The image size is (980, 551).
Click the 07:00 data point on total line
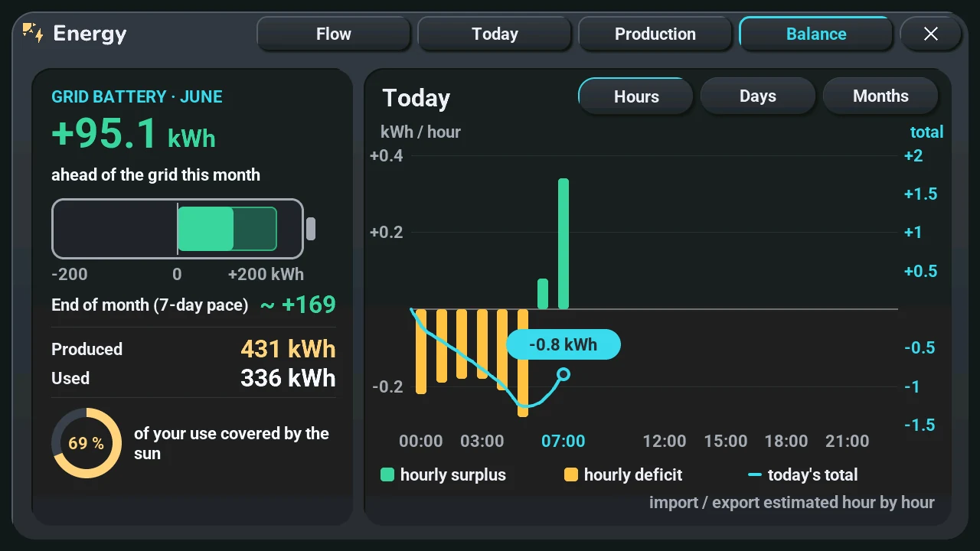[563, 374]
